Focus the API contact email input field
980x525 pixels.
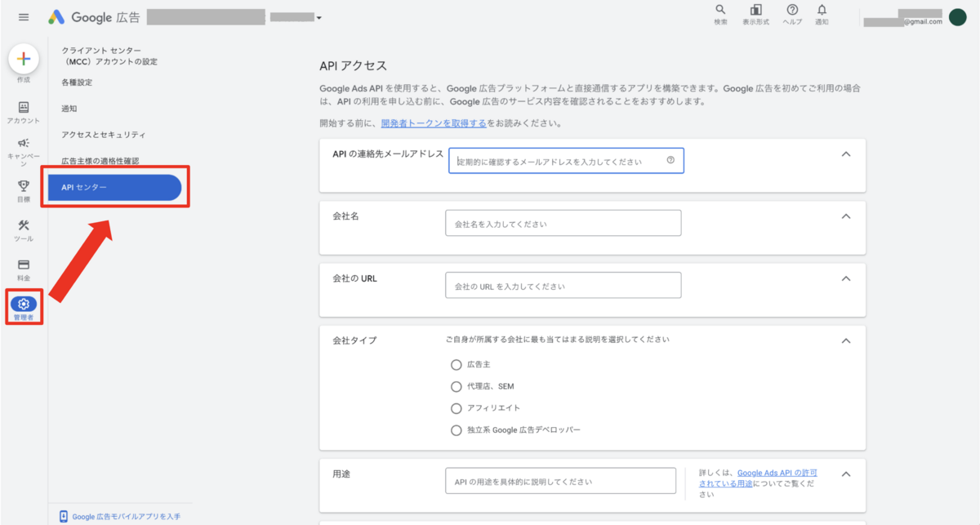click(x=566, y=161)
